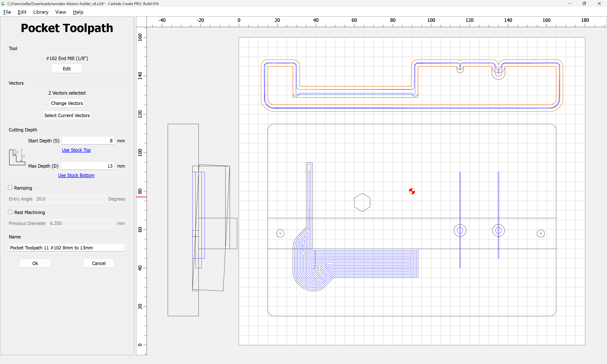Click the Use Stock Top link
The height and width of the screenshot is (364, 607).
(76, 150)
